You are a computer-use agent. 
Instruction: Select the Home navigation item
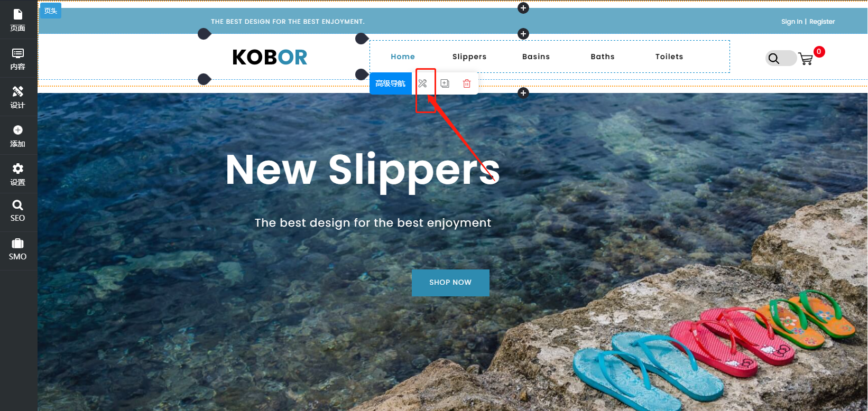click(x=403, y=57)
